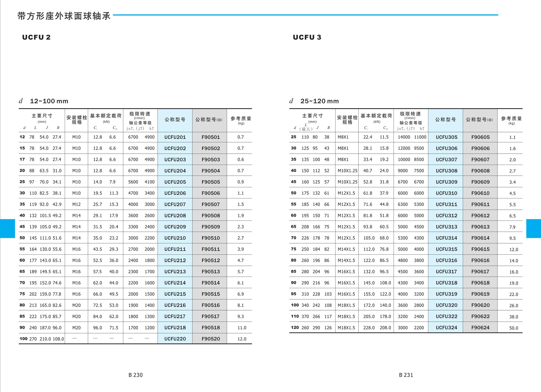This screenshot has width=541, height=392.
Task: Select the F90510 old model cell
Action: [x=210, y=238]
